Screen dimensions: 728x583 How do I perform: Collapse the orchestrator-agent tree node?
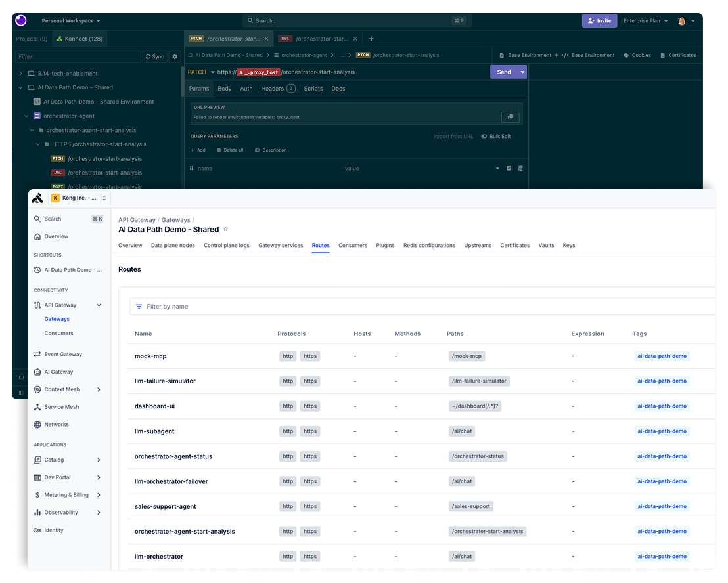[x=26, y=116]
